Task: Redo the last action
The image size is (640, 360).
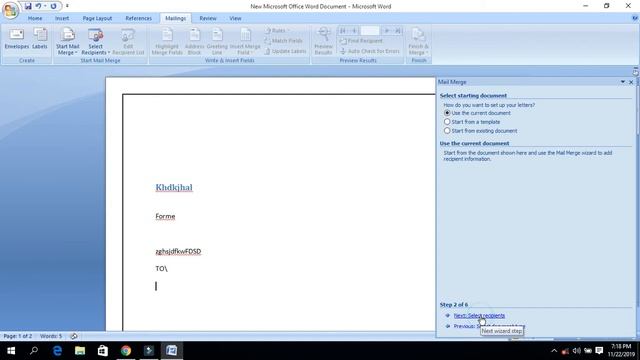Action: click(53, 6)
